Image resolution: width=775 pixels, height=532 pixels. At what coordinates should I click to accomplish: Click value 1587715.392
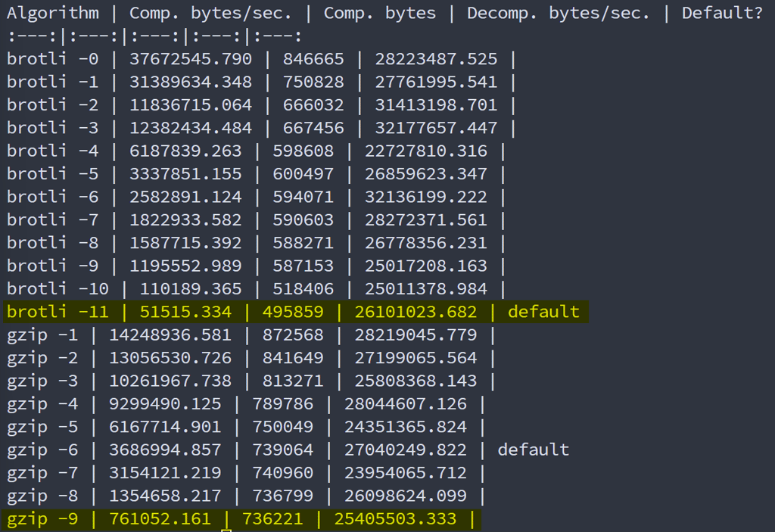(x=185, y=243)
